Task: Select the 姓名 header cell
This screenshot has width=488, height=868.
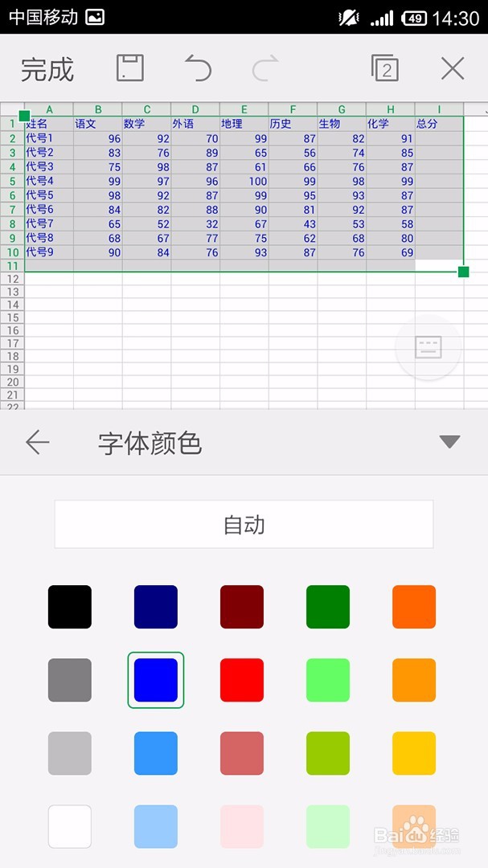Action: [x=49, y=124]
